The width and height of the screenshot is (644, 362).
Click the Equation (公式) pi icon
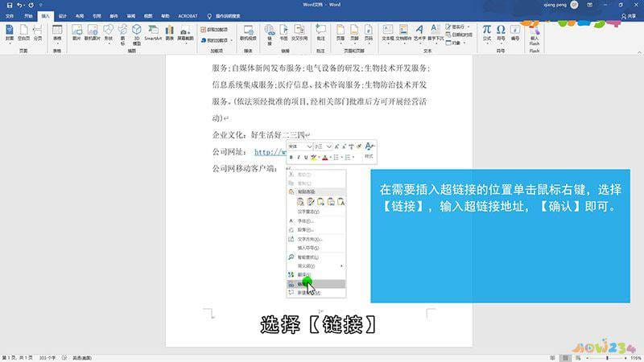[x=487, y=33]
